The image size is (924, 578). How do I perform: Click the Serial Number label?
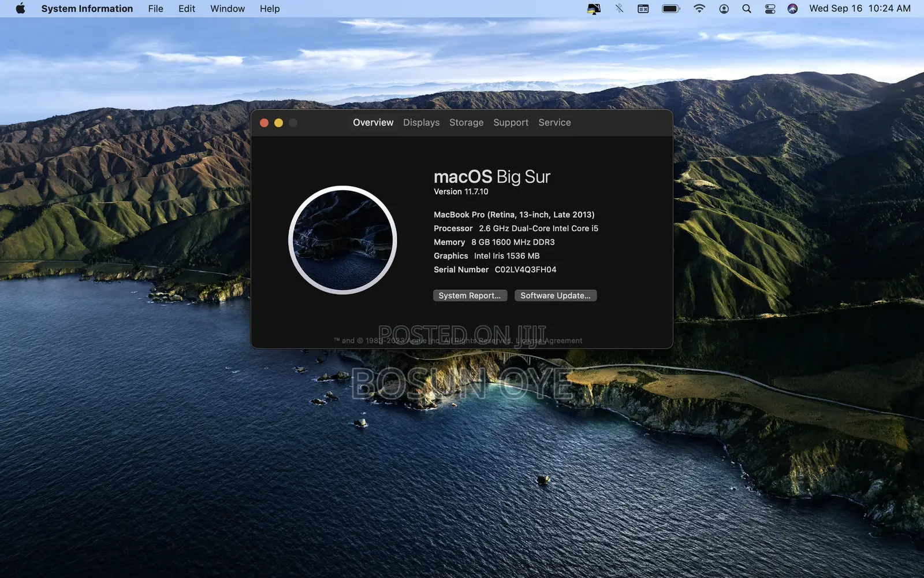coord(461,270)
